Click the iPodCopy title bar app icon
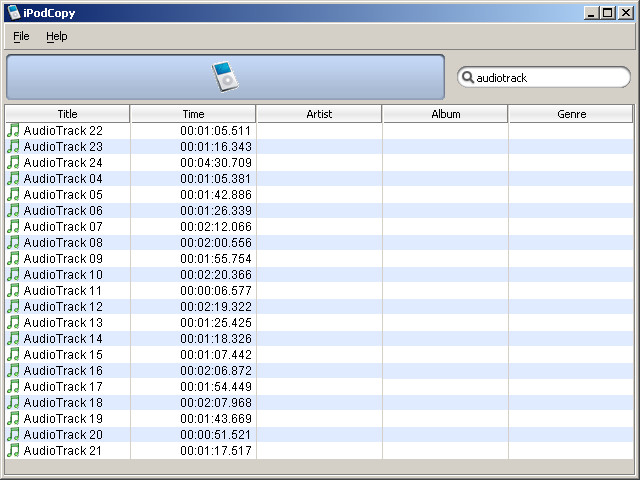Screen dimensions: 640x480 [x=14, y=13]
